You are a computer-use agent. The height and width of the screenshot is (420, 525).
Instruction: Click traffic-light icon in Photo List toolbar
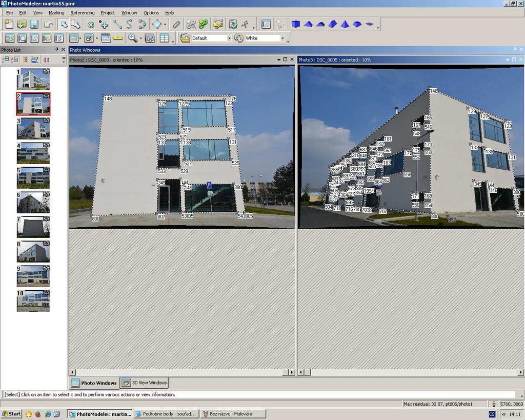(26, 59)
